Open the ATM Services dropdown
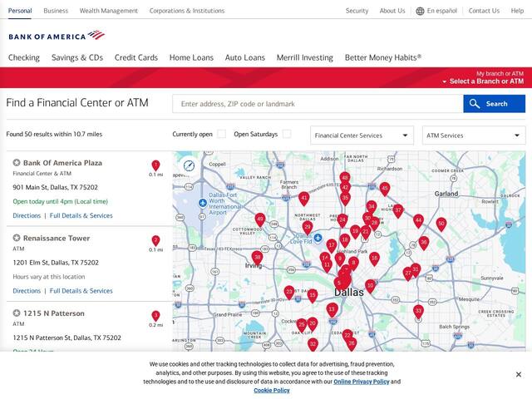 [474, 135]
